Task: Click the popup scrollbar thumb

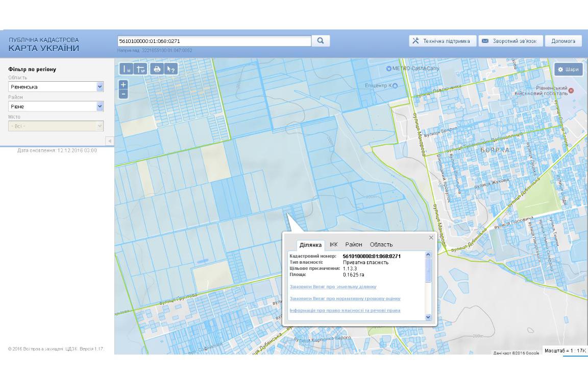Action: point(428,270)
